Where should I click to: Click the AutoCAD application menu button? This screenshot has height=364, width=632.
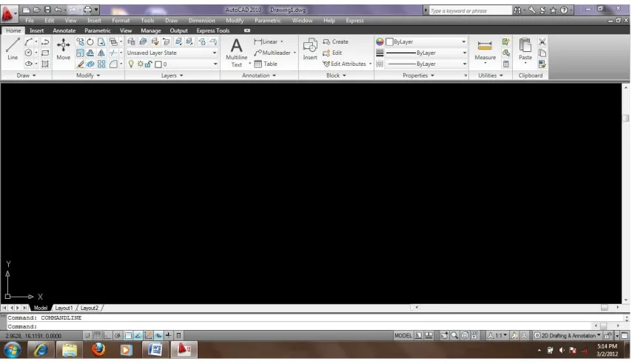click(x=8, y=13)
